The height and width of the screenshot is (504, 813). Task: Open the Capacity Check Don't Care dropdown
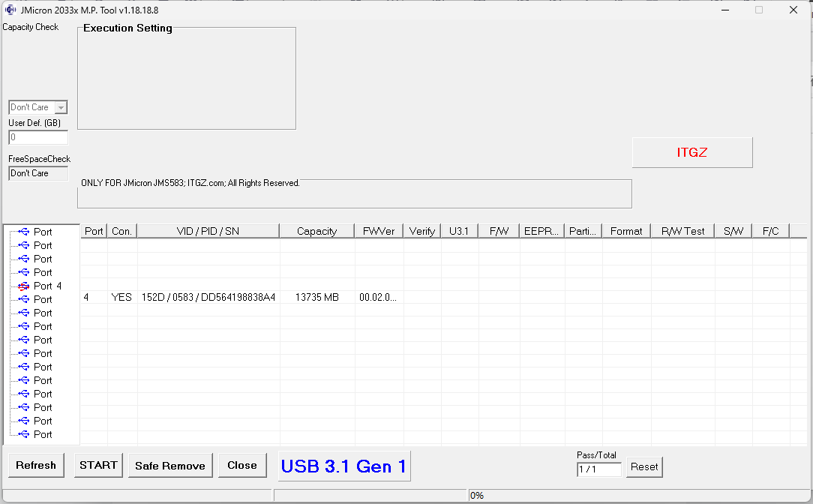tap(61, 107)
